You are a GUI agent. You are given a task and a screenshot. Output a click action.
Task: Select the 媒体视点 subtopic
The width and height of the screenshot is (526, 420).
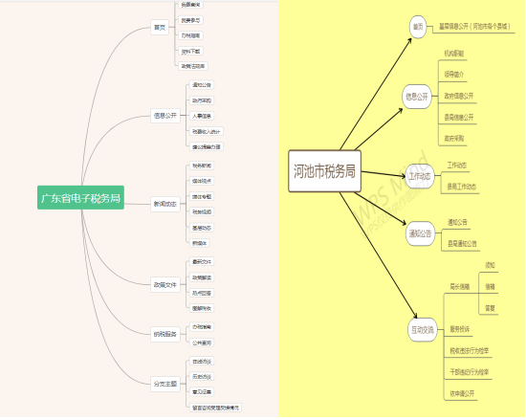point(202,181)
